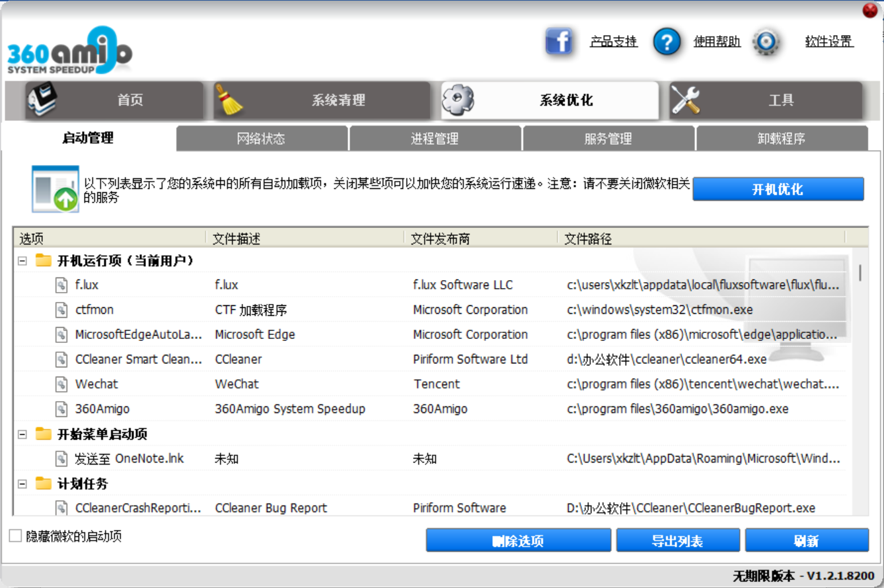
Task: Switch to the 服务管理 sub-tab
Action: coord(608,139)
